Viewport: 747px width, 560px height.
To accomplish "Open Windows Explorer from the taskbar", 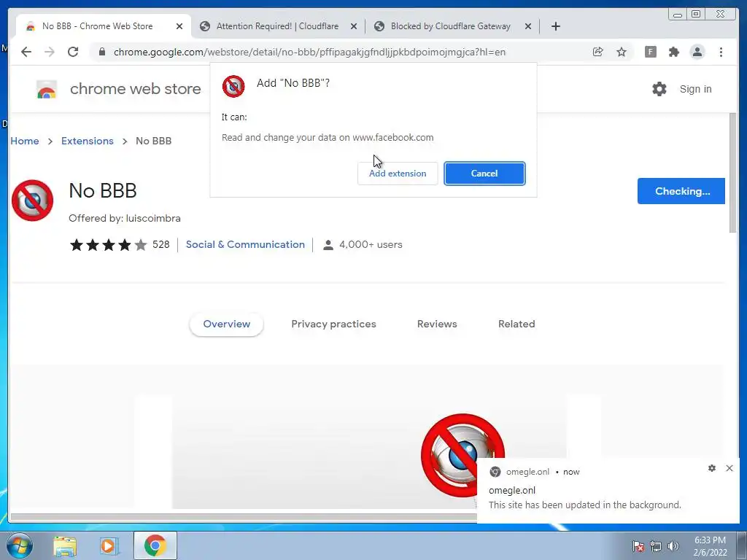I will (x=65, y=545).
